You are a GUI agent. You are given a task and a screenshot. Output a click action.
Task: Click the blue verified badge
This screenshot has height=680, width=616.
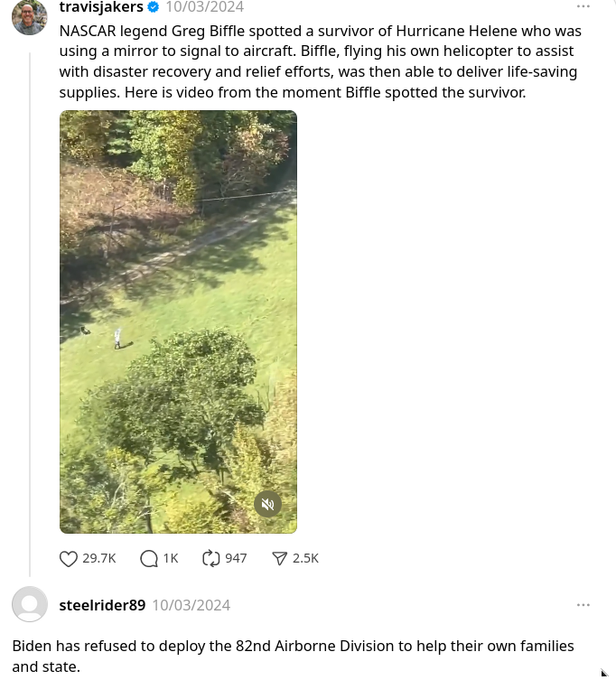(x=154, y=7)
